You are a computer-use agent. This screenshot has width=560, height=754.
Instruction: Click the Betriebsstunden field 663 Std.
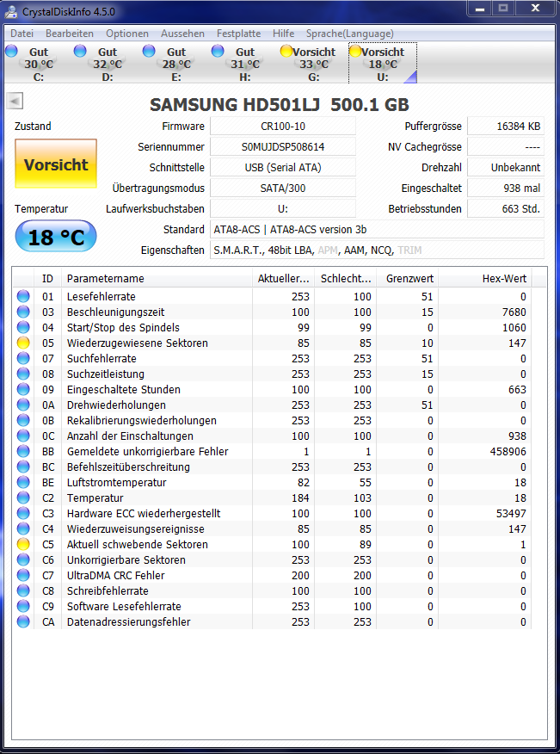pos(506,208)
